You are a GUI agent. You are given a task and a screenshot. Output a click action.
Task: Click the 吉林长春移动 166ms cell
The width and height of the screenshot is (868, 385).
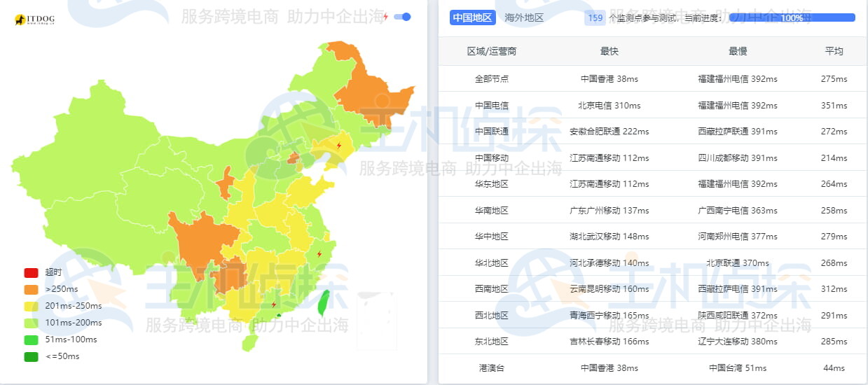click(609, 342)
